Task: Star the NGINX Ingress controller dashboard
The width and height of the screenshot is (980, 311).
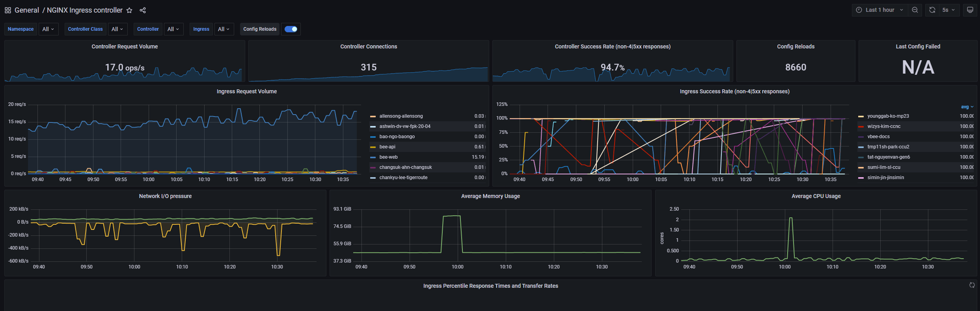Action: (129, 10)
